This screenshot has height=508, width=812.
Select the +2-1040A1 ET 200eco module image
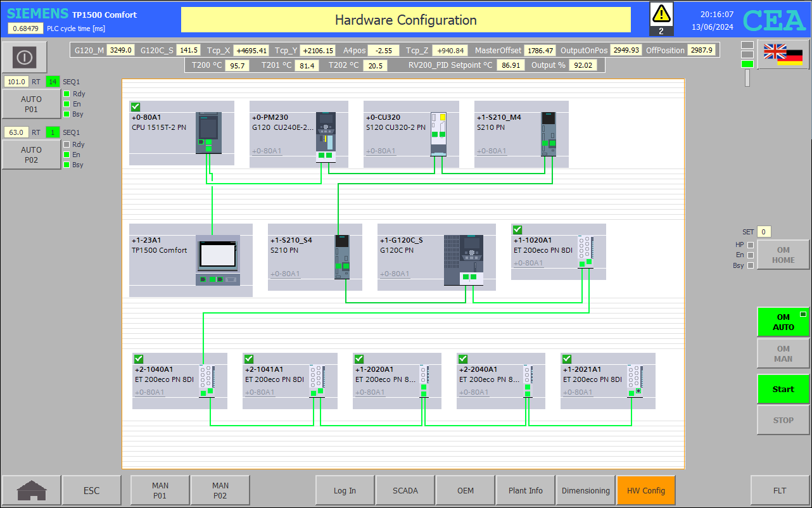click(206, 381)
